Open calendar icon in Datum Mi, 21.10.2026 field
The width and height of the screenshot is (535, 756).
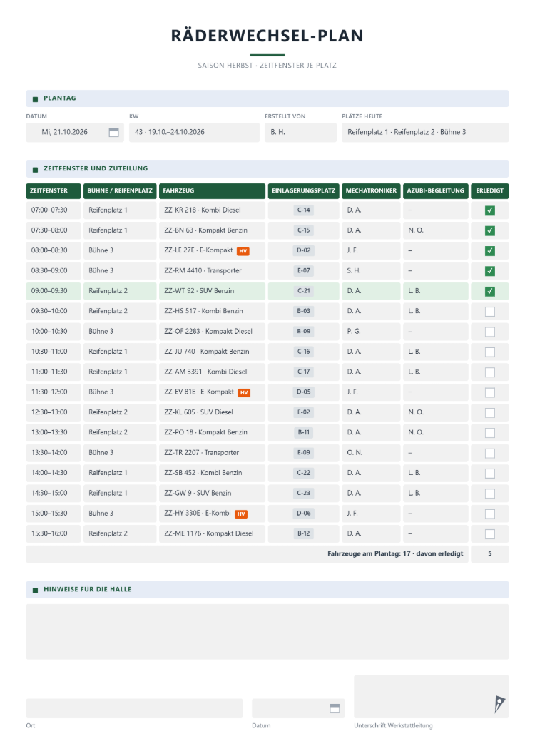click(114, 132)
